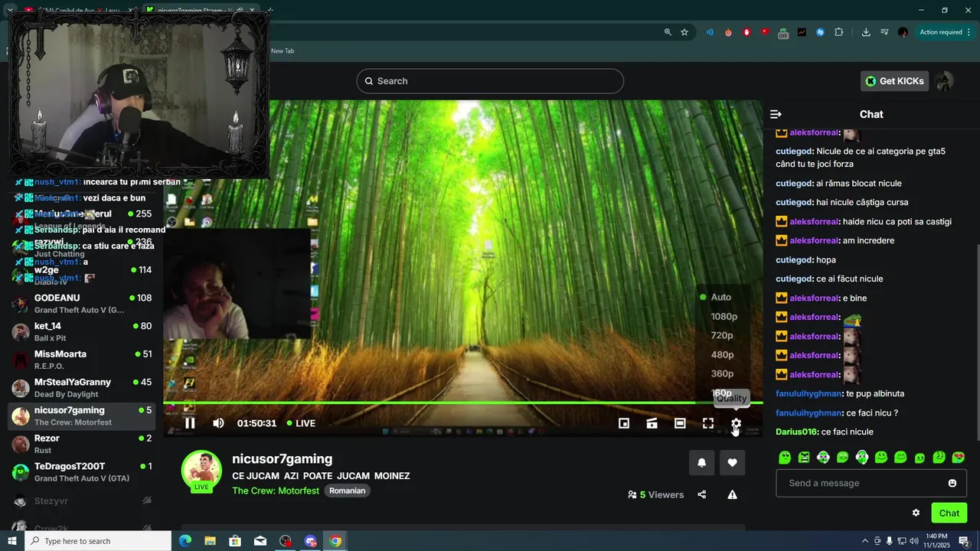Open chat settings gear
The width and height of the screenshot is (980, 551).
point(916,513)
